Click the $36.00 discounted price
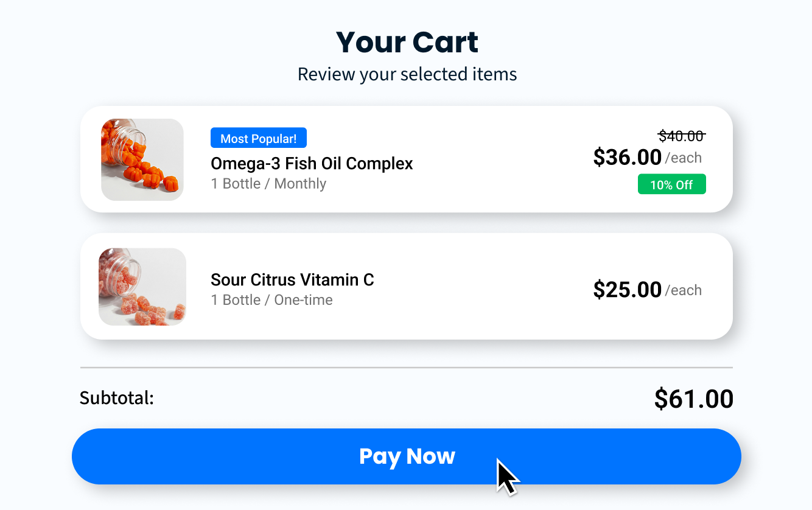 [627, 157]
